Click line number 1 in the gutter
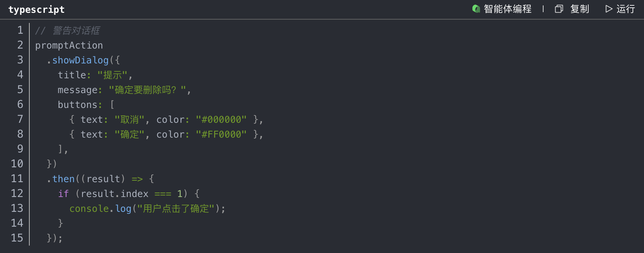Viewport: 644px width, 253px height. (x=20, y=30)
